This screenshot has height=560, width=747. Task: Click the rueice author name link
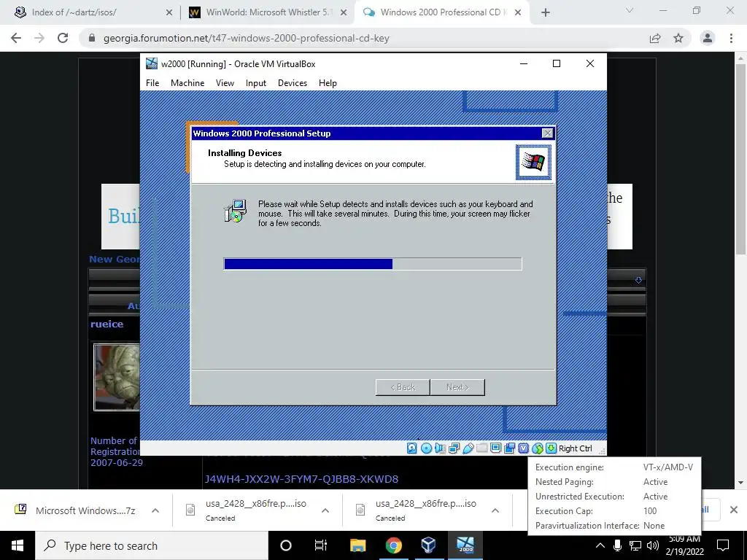click(x=107, y=324)
